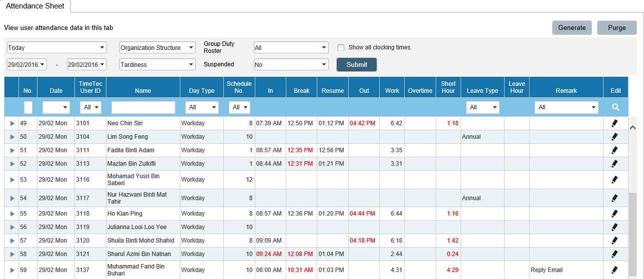This screenshot has width=644, height=279.
Task: Click pencil icon for Mazlan Bin Zulkifli
Action: coord(615,164)
